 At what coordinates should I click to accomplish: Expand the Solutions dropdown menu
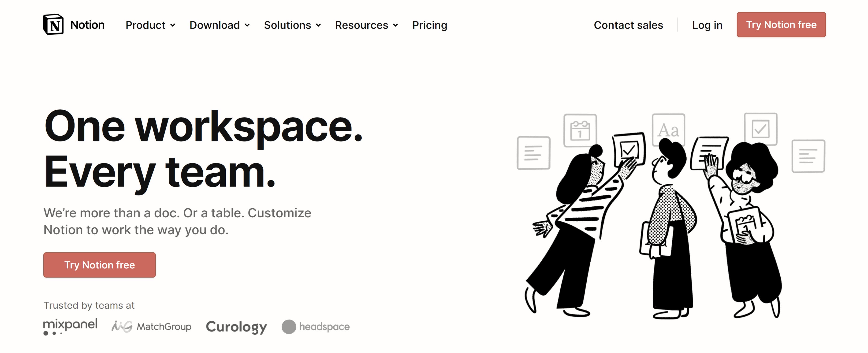292,24
